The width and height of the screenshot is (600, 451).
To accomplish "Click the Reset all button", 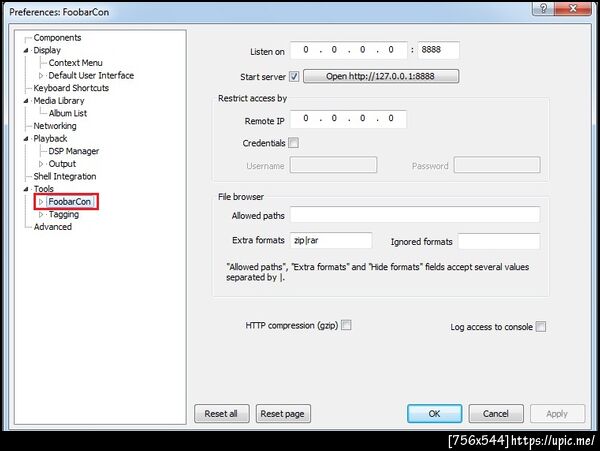I will (222, 414).
